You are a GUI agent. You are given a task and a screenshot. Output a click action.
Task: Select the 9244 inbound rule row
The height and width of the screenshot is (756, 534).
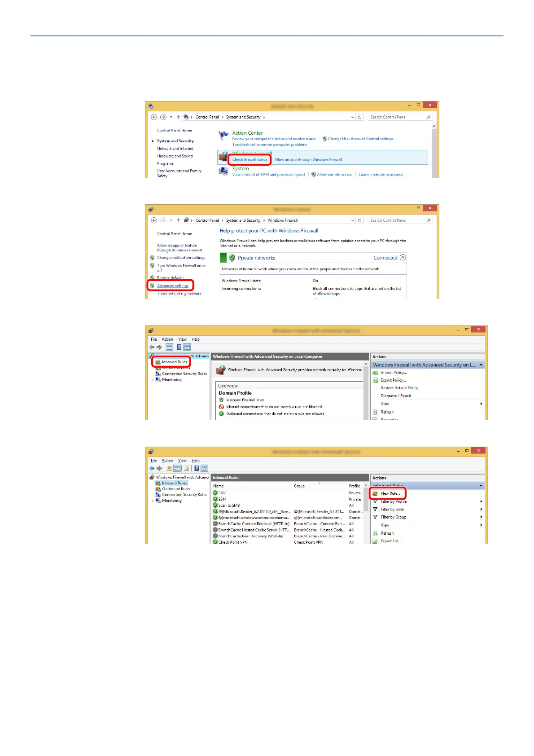[287, 499]
